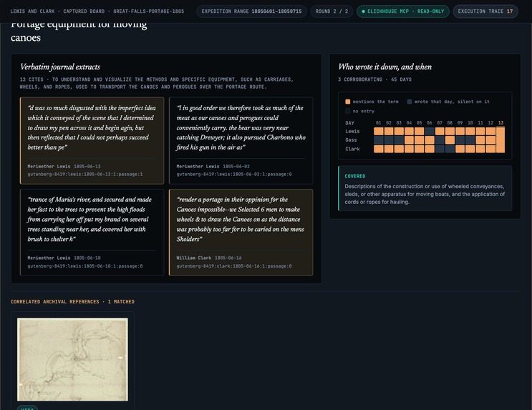
Task: Click the Gass row day 10 silent cell
Action: coord(470,140)
